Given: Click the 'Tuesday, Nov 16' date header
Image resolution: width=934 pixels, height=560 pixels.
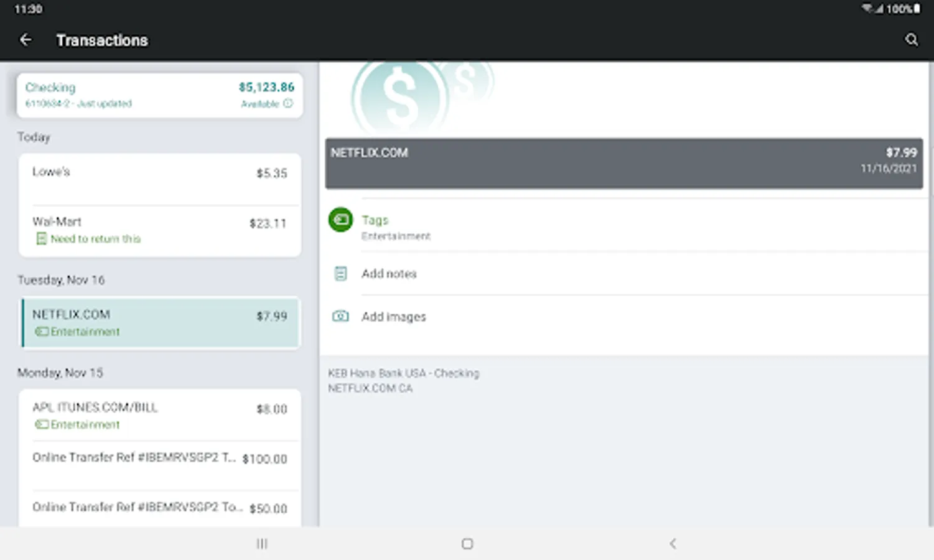Looking at the screenshot, I should [61, 280].
